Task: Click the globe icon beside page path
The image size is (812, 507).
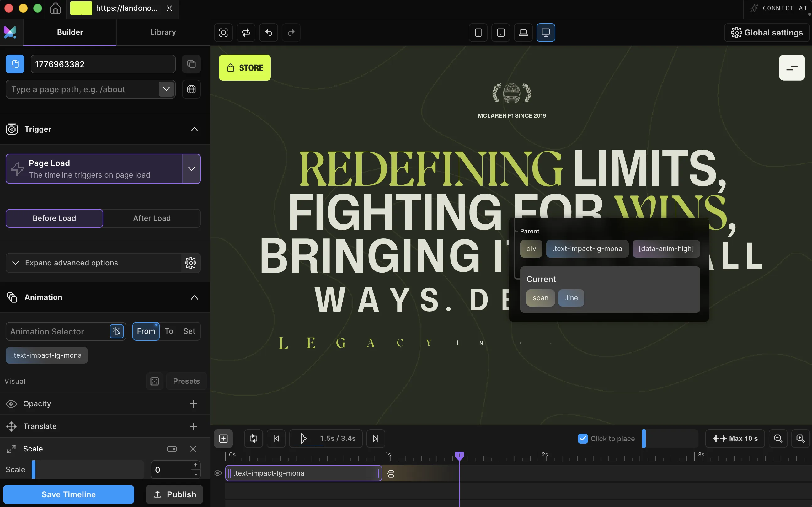Action: point(191,89)
